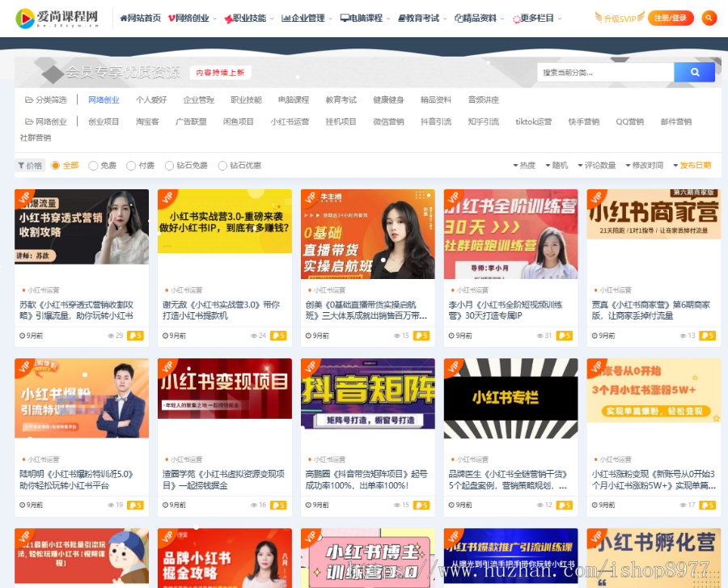Click comment badge on 品牌医生 card
The height and width of the screenshot is (588, 728).
tap(565, 505)
